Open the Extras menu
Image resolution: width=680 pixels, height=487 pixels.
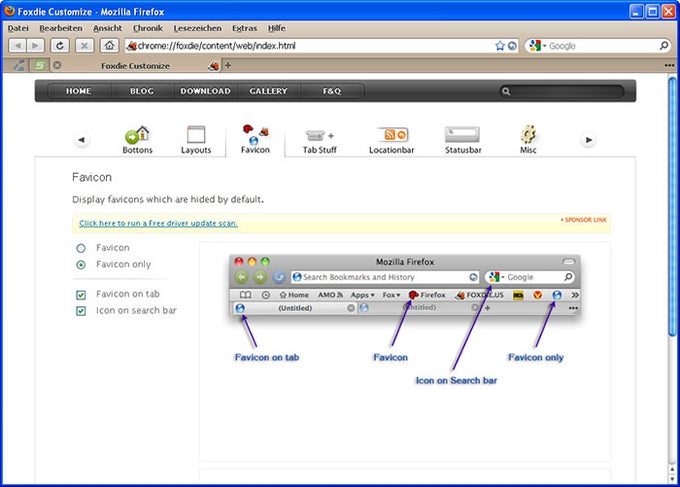point(245,28)
